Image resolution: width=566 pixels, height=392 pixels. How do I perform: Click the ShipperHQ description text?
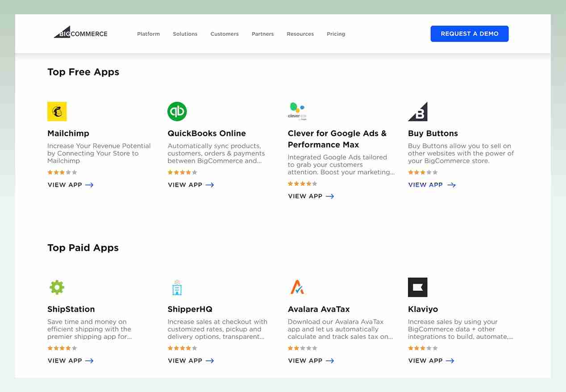pyautogui.click(x=217, y=329)
